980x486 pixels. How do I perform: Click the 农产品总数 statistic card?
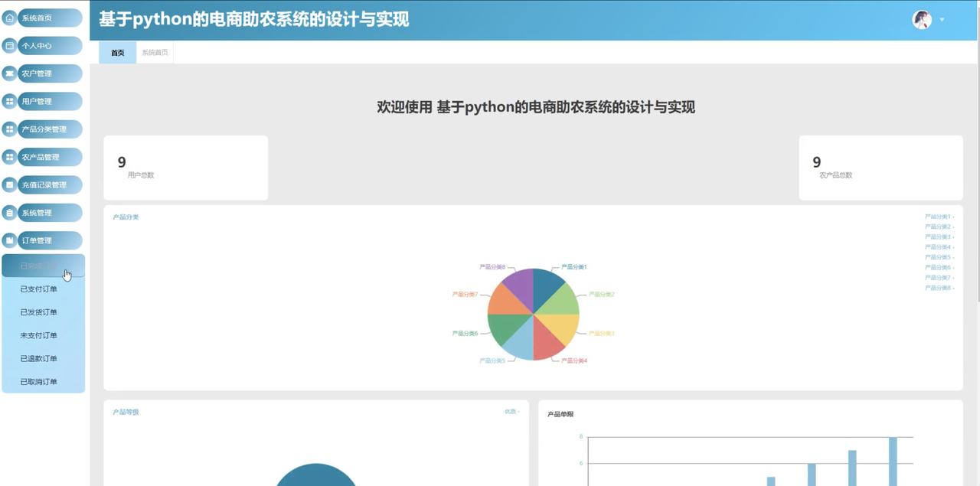coord(880,168)
